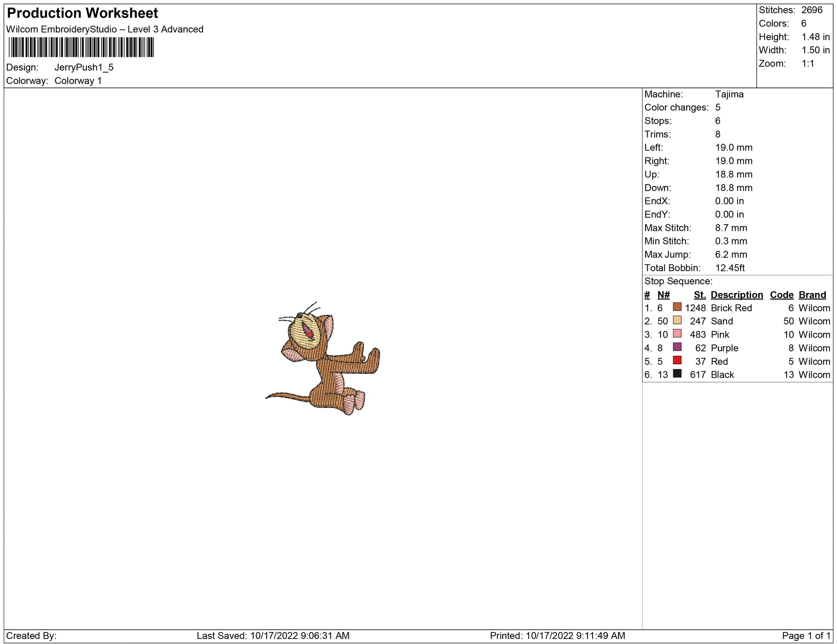Click the Stitches count 2696
Viewport: 837px width, 644px height.
(x=812, y=10)
